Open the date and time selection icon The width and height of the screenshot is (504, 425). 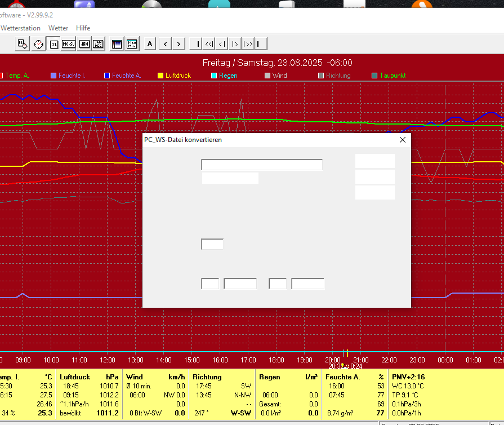(x=22, y=44)
